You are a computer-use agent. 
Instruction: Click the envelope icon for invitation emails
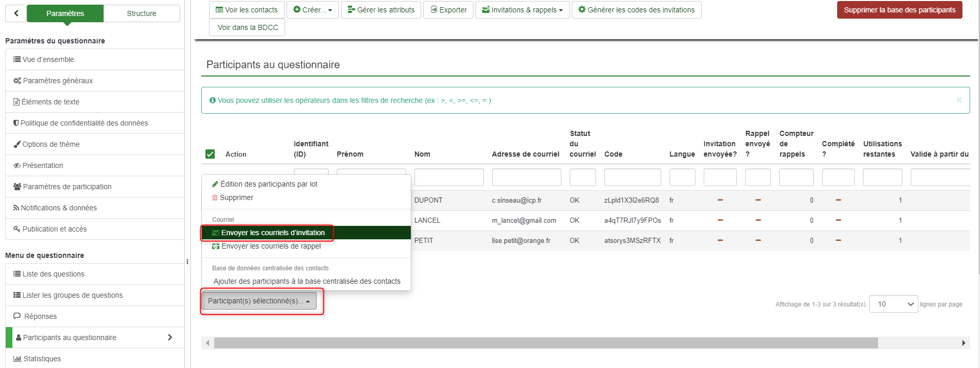[216, 233]
